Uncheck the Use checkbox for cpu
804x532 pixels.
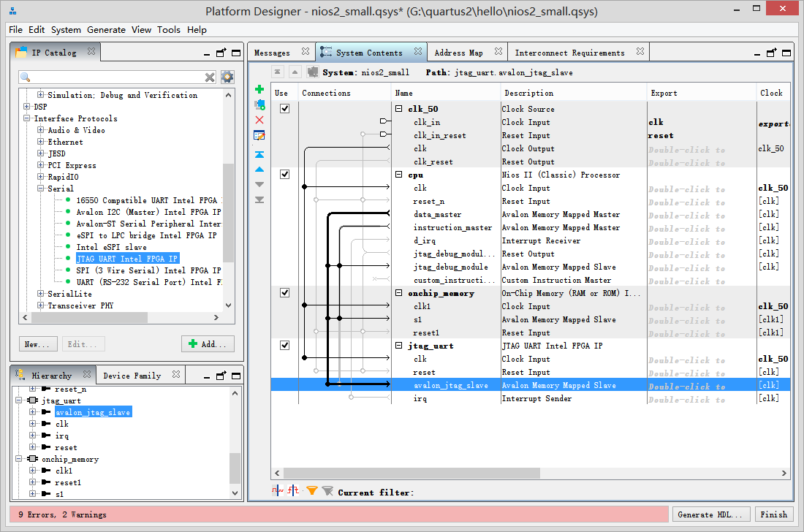coord(284,174)
